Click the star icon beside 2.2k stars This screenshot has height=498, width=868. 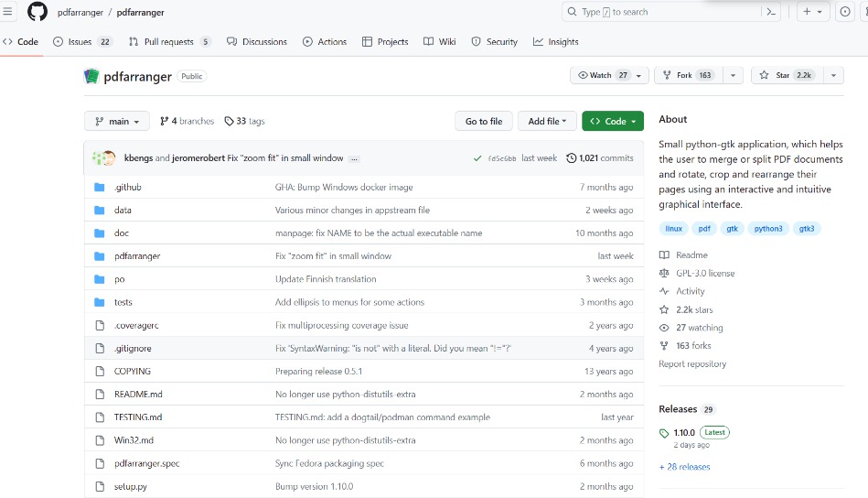coord(664,309)
